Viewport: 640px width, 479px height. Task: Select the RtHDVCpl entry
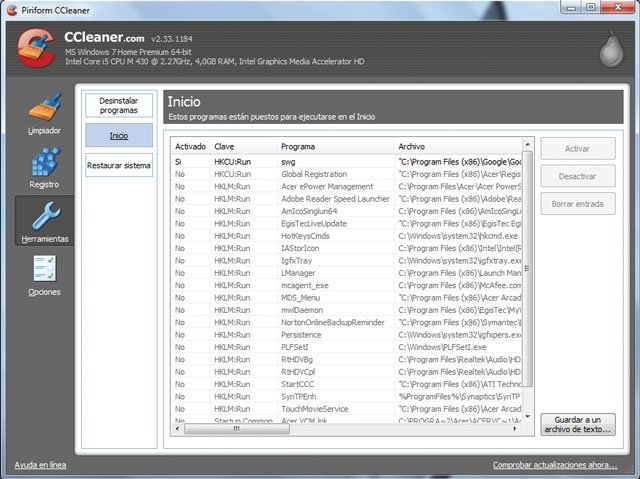pyautogui.click(x=346, y=372)
